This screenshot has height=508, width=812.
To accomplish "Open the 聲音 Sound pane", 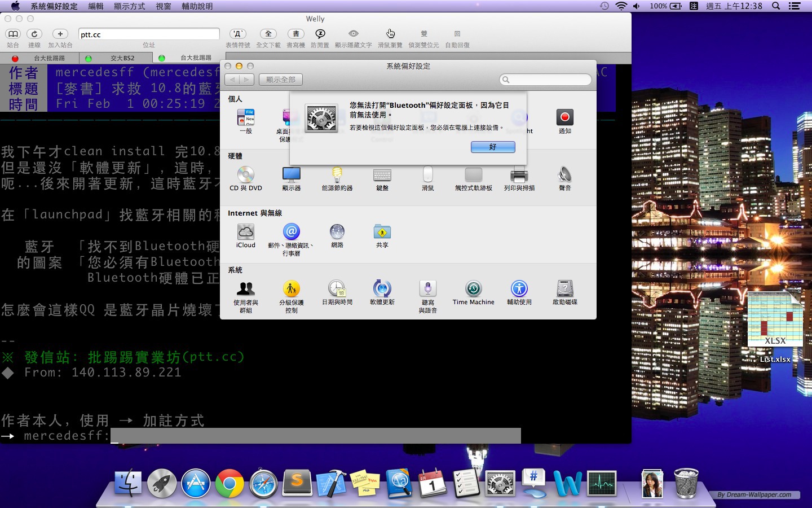I will click(565, 178).
